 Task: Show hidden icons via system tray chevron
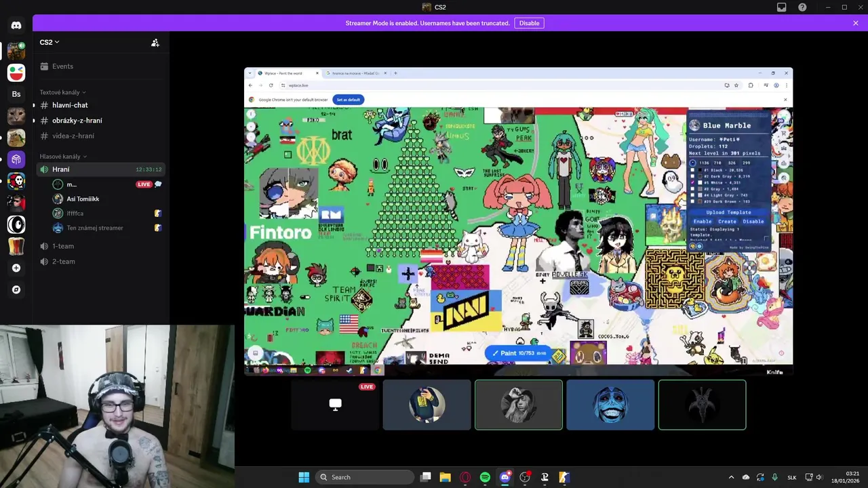pos(731,477)
